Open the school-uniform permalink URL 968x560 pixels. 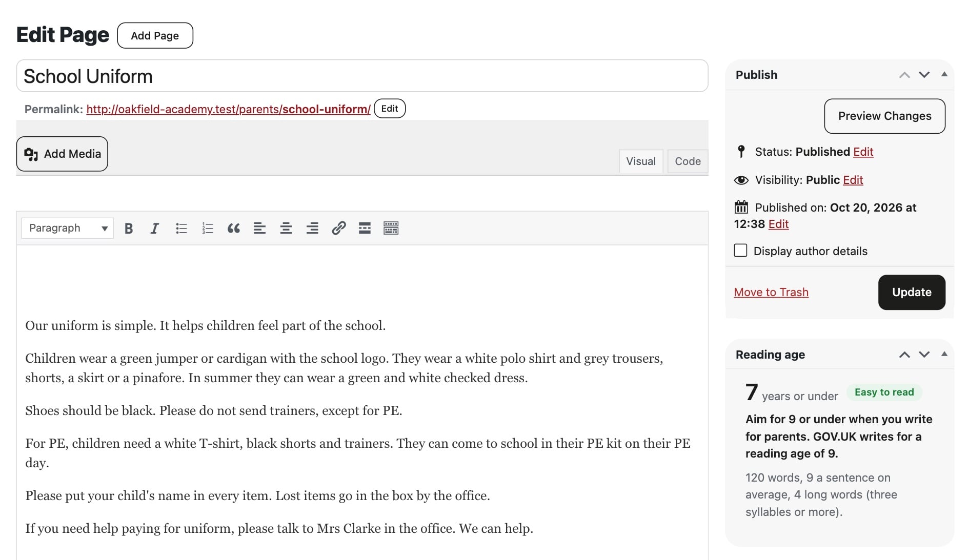click(228, 109)
